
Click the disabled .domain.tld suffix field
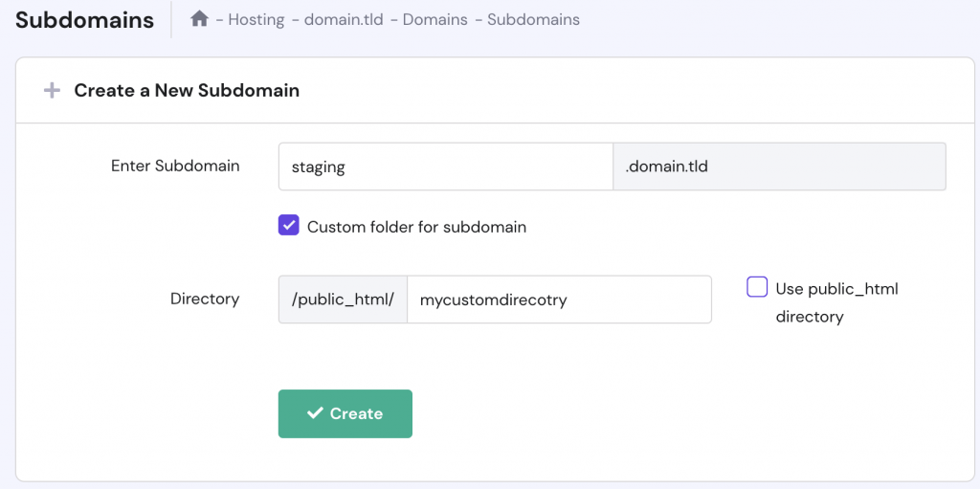tap(779, 167)
